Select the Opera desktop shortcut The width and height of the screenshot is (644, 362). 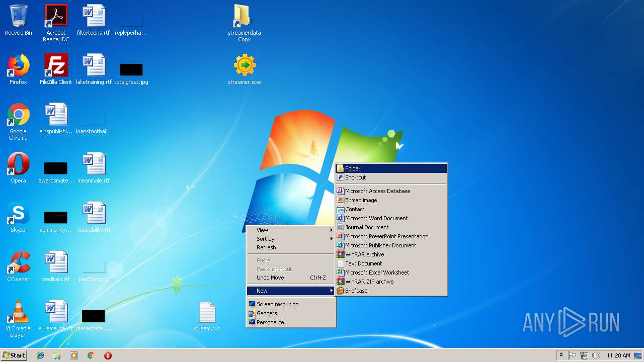(x=18, y=168)
